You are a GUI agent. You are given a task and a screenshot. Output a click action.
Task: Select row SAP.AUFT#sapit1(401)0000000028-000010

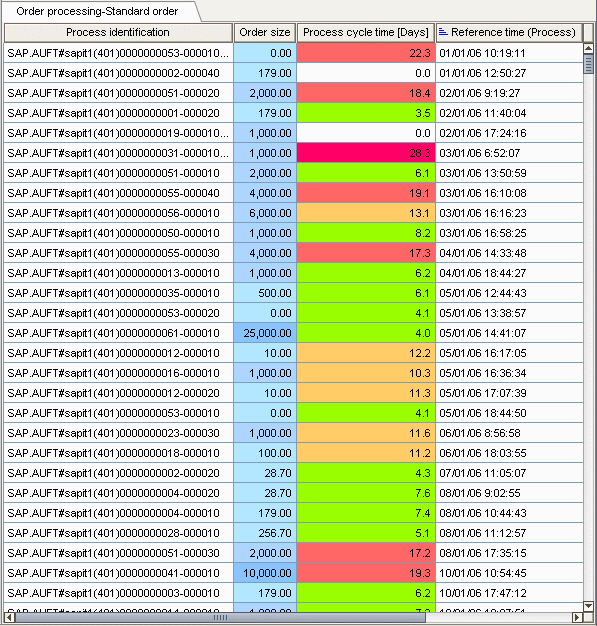click(294, 533)
